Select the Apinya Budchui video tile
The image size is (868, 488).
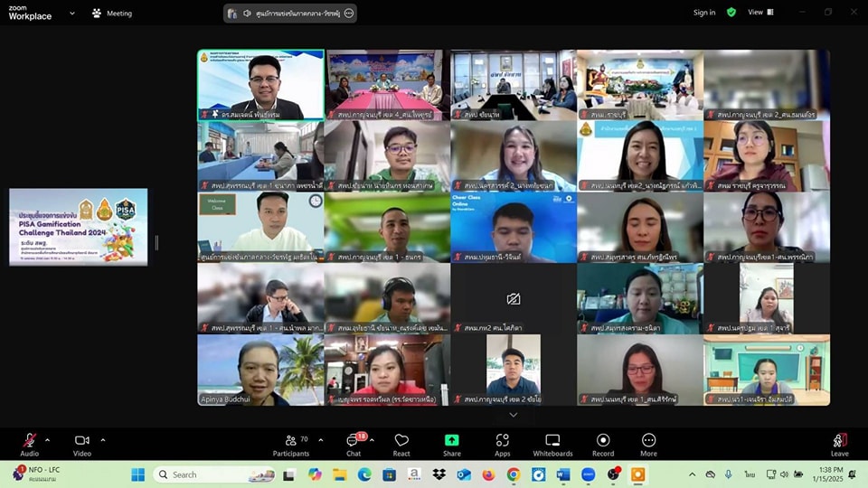click(260, 371)
